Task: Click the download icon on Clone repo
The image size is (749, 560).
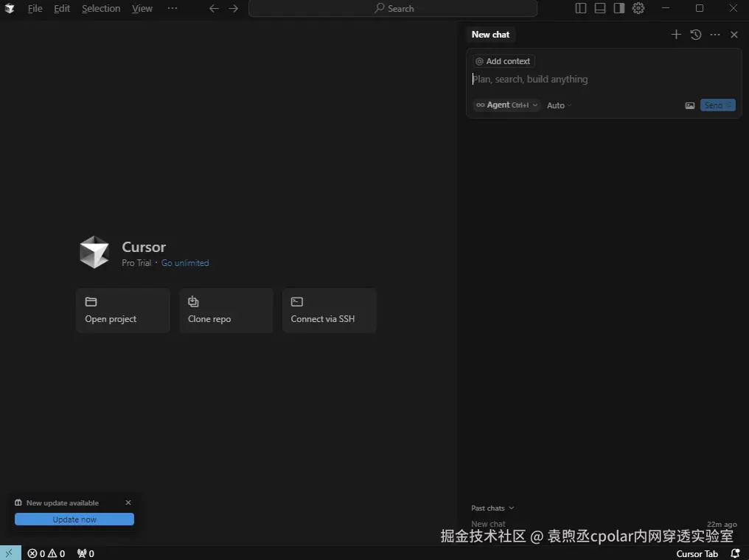Action: point(193,301)
